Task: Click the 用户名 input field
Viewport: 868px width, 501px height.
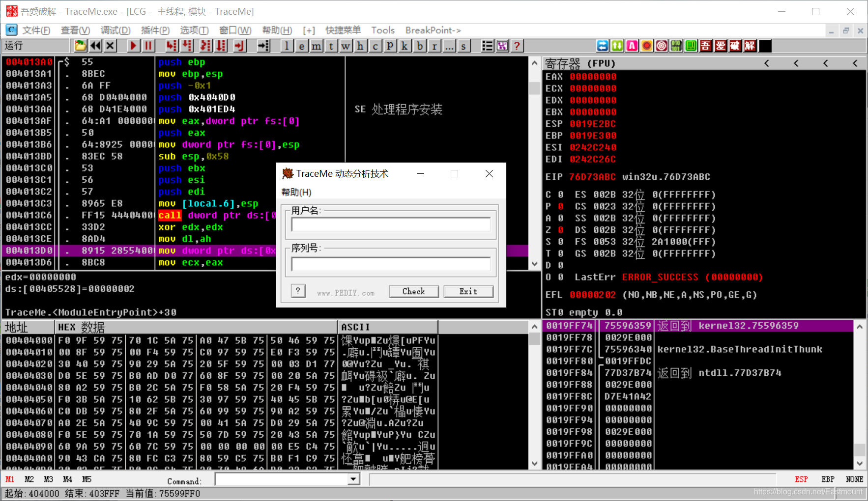Action: pyautogui.click(x=391, y=224)
